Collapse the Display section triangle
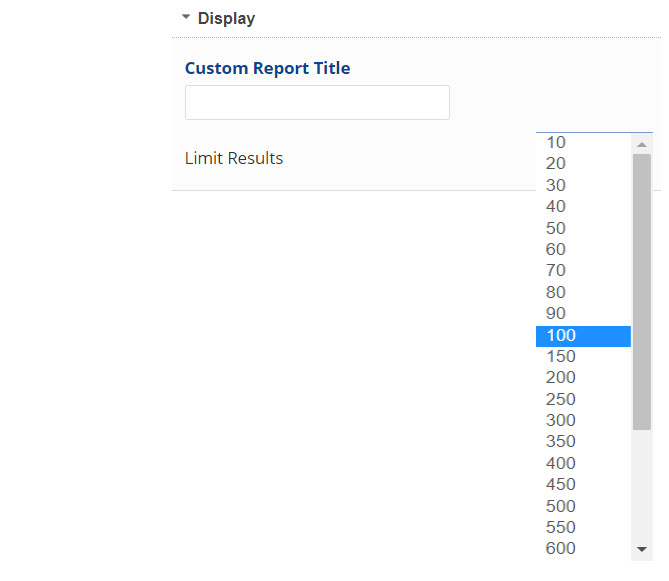Viewport: 669px width, 581px height. pos(186,17)
